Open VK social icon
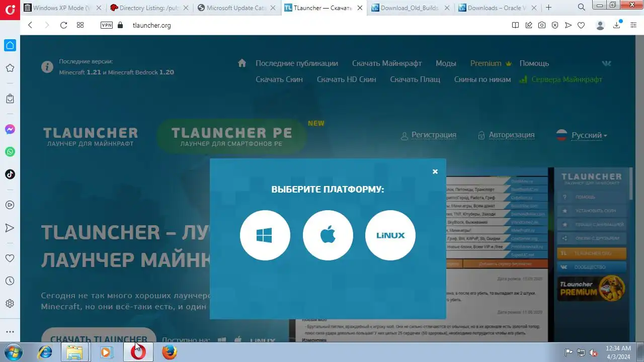Viewport: 644px width, 362px height. click(x=607, y=63)
